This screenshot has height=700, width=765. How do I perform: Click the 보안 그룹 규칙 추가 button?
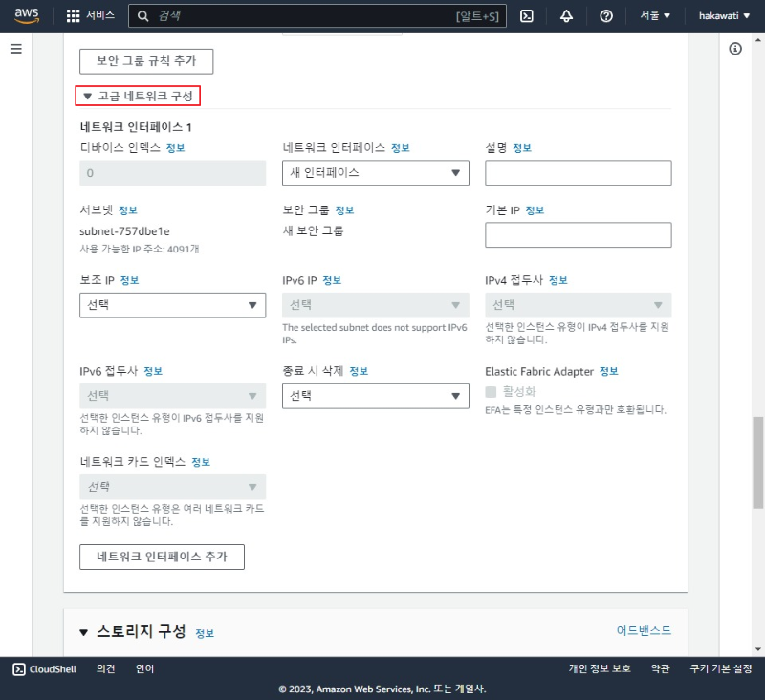tap(144, 60)
